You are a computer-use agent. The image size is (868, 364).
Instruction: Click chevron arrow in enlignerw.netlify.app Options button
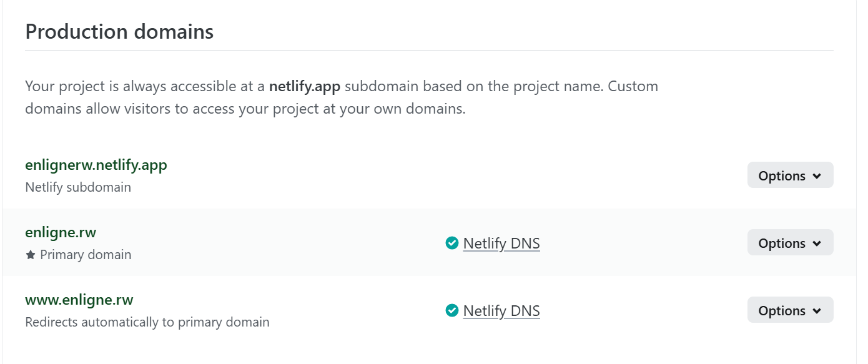click(x=817, y=176)
